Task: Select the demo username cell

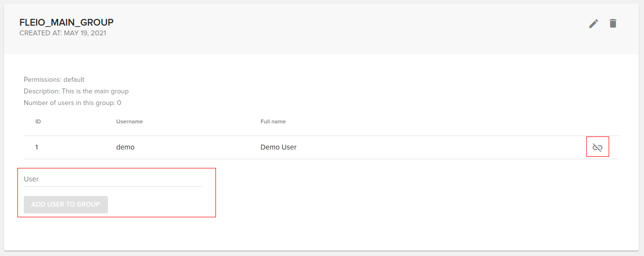Action: (125, 147)
